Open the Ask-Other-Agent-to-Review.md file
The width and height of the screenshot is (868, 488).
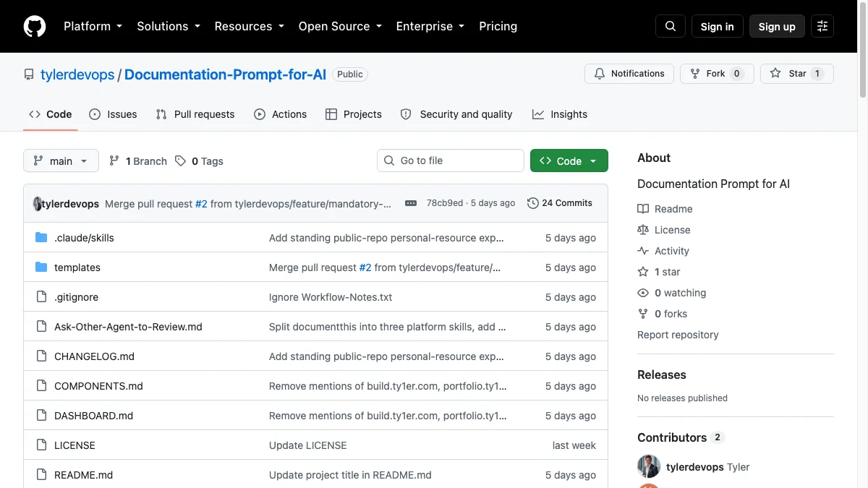(128, 327)
